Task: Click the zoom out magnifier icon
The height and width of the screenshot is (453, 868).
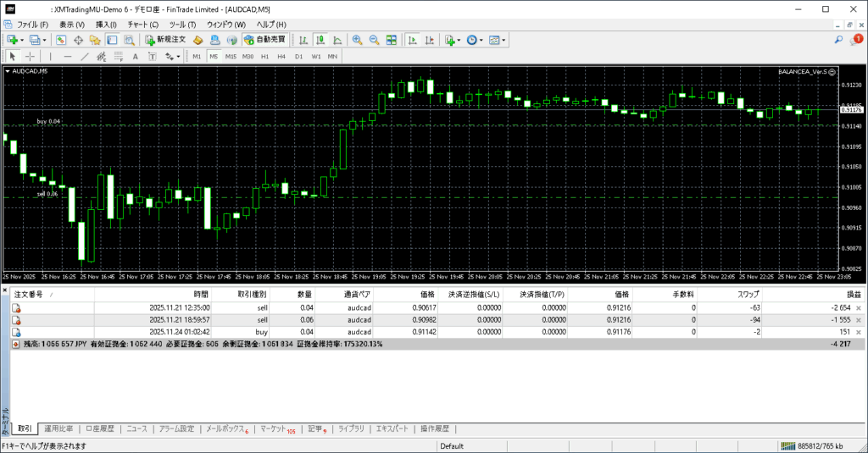Action: [374, 40]
